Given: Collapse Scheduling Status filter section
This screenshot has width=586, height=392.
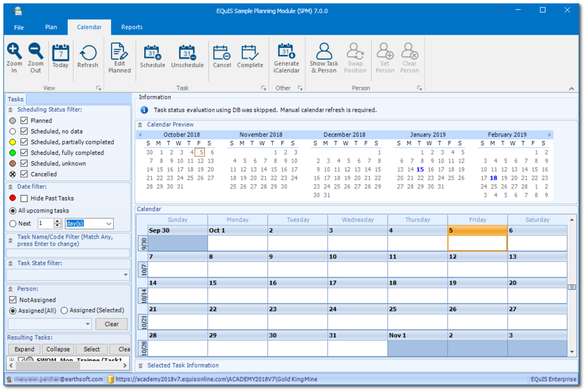Looking at the screenshot, I should (10, 110).
